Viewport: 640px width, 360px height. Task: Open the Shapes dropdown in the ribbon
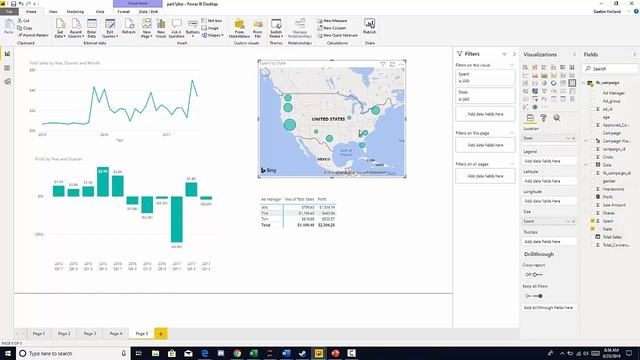[212, 36]
